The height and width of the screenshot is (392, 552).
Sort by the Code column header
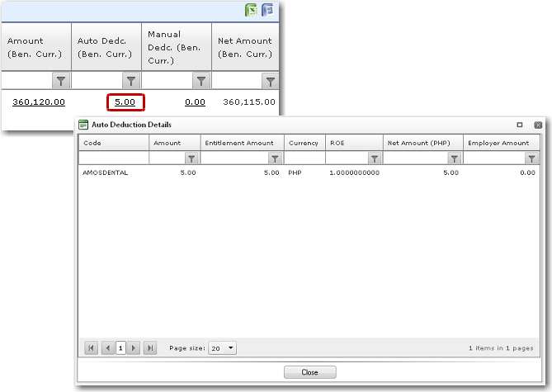(x=114, y=143)
